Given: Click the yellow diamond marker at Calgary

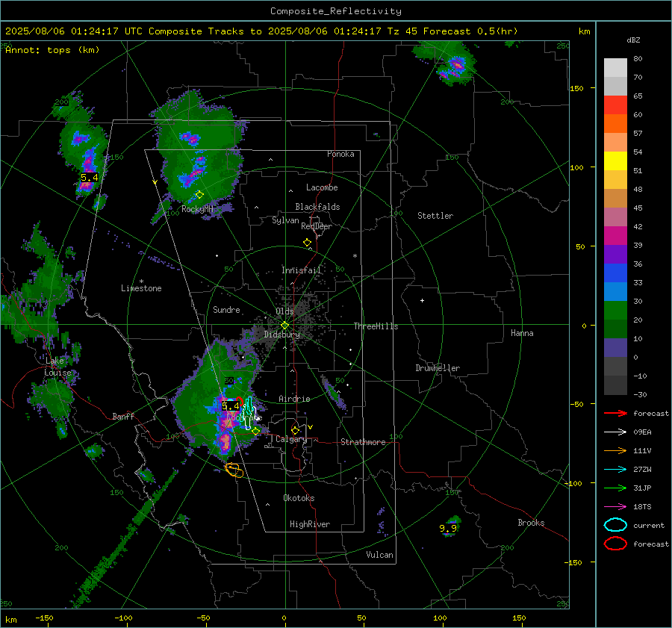Looking at the screenshot, I should pyautogui.click(x=295, y=430).
